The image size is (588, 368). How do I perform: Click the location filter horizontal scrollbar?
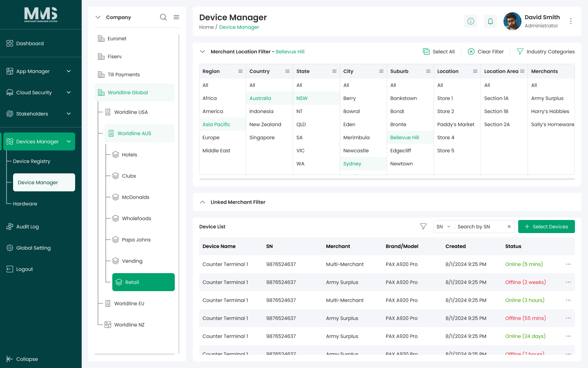tap(387, 179)
